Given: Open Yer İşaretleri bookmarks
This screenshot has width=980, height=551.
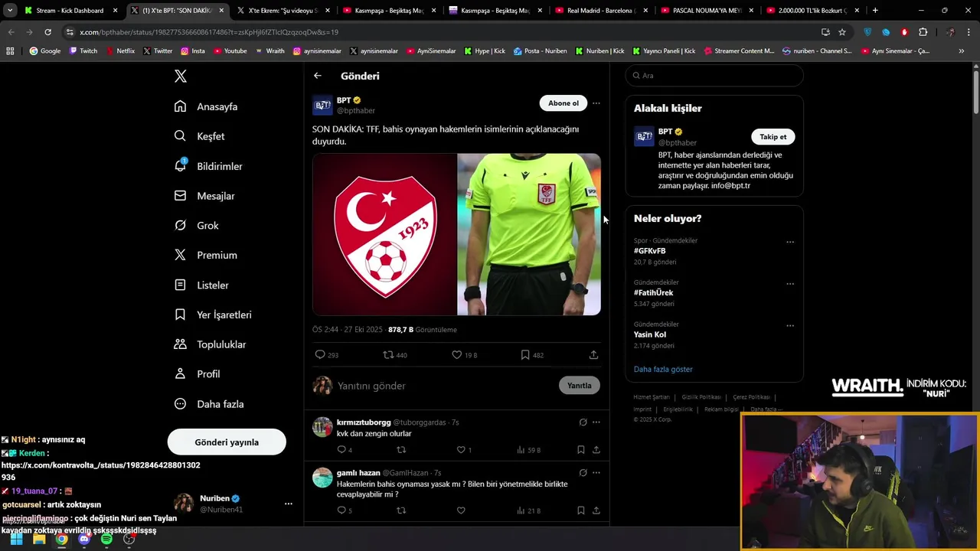Looking at the screenshot, I should (x=213, y=315).
